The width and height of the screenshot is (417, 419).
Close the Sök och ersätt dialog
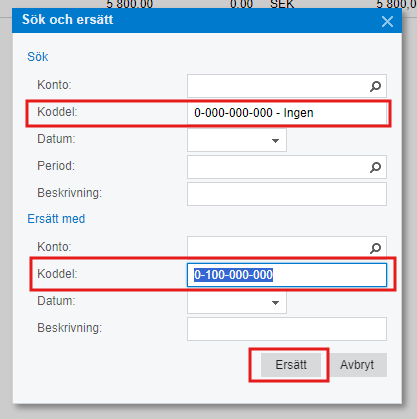pos(387,22)
